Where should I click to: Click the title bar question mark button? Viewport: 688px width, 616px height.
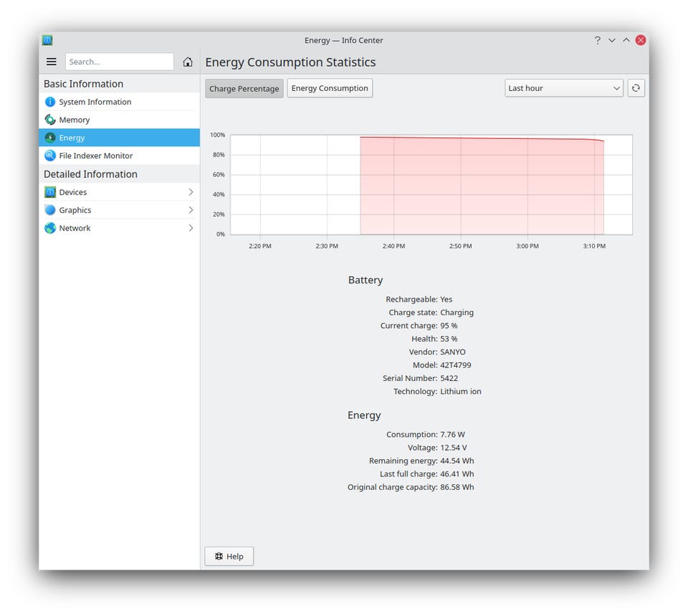tap(597, 40)
